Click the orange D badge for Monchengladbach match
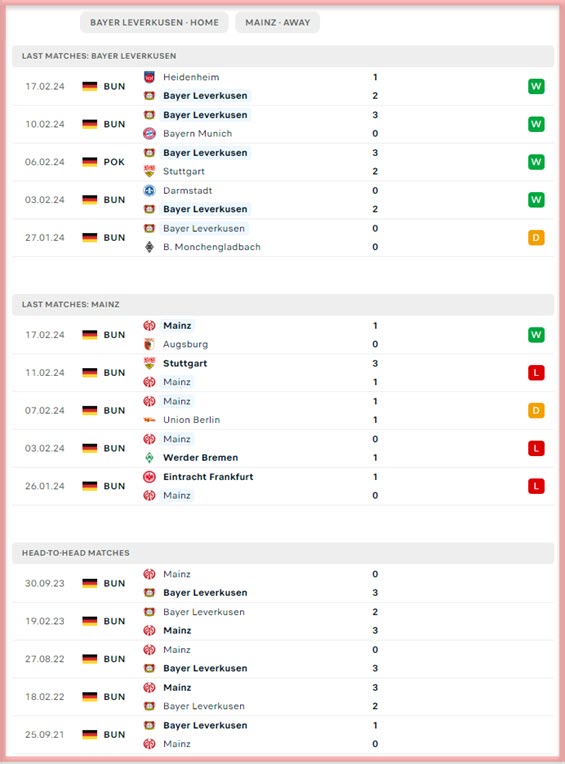Image resolution: width=565 pixels, height=764 pixels. click(536, 238)
